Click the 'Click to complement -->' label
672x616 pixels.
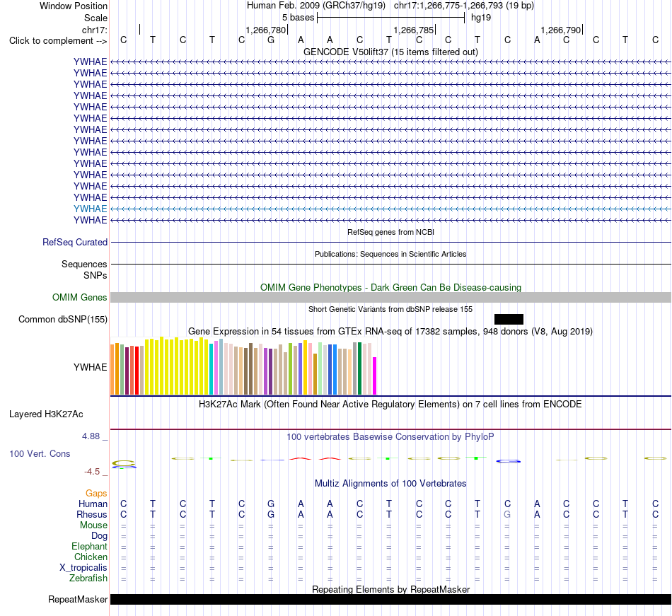click(x=58, y=41)
